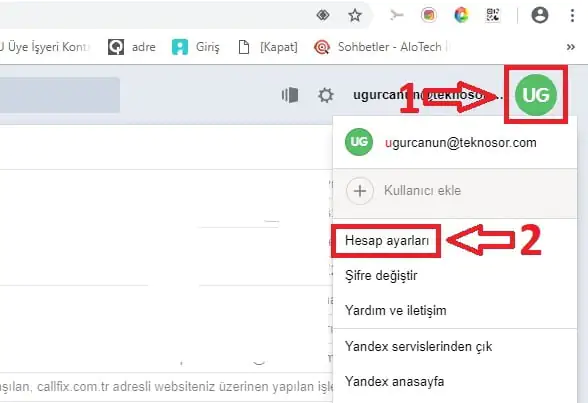Open the adre bookmark

pos(132,47)
